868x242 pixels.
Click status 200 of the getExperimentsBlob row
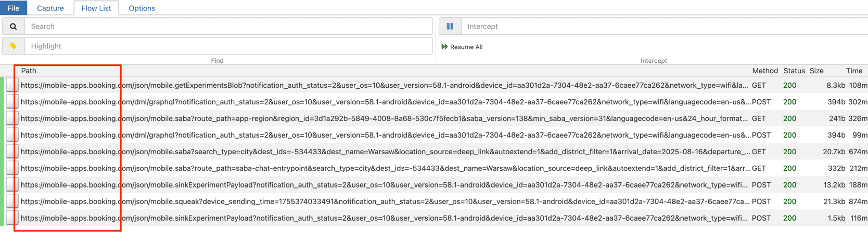coord(789,85)
